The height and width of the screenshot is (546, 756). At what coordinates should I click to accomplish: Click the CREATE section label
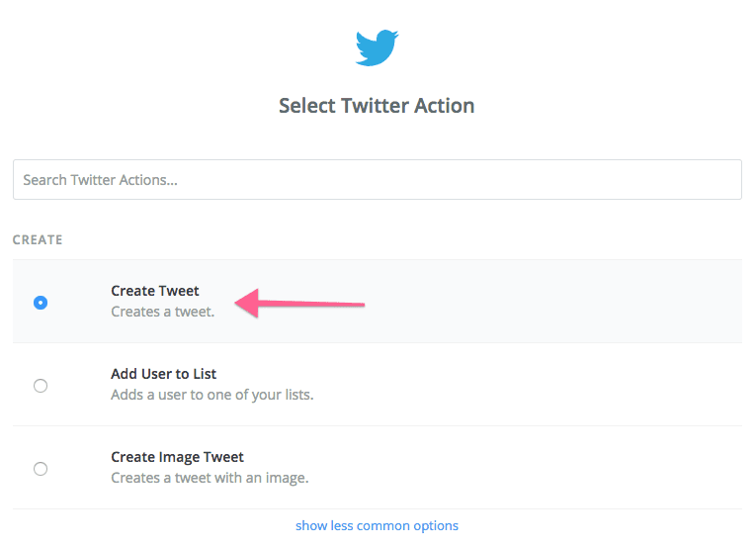click(38, 240)
